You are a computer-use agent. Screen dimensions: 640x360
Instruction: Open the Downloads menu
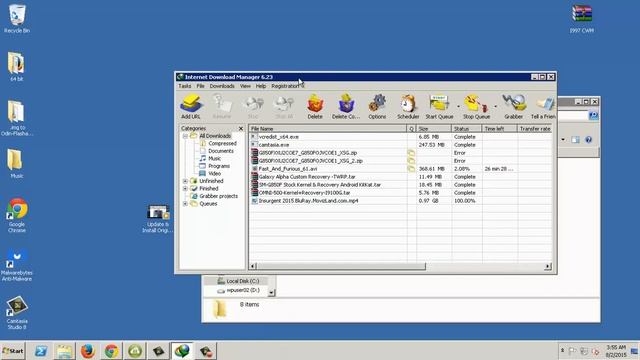222,86
